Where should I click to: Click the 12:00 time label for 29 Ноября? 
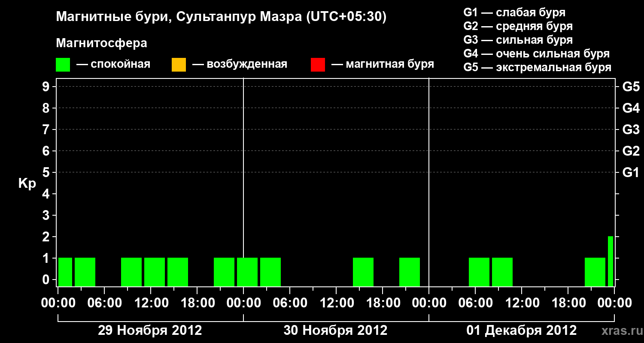[151, 303]
